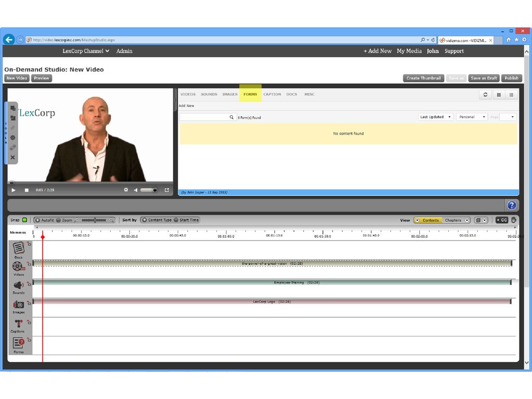The width and height of the screenshot is (532, 399).
Task: Expand the LexCorp Channel menu
Action: [x=86, y=51]
